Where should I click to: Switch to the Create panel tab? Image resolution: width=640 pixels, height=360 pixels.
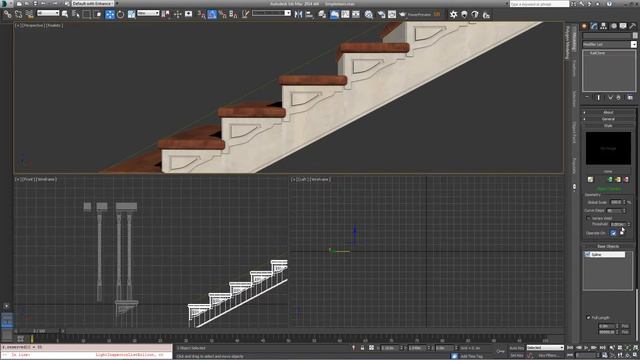click(584, 26)
